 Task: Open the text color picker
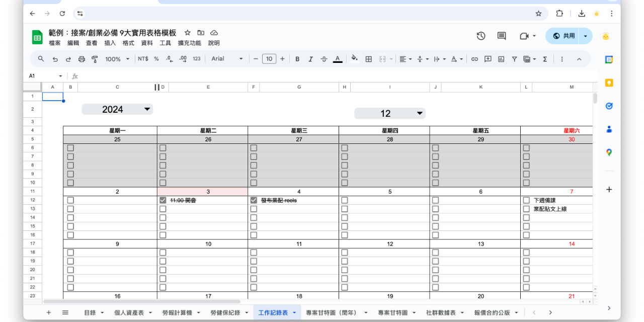(x=338, y=59)
